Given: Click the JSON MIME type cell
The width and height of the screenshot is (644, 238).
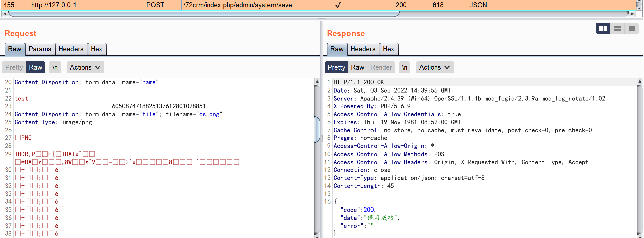Looking at the screenshot, I should pyautogui.click(x=478, y=5).
